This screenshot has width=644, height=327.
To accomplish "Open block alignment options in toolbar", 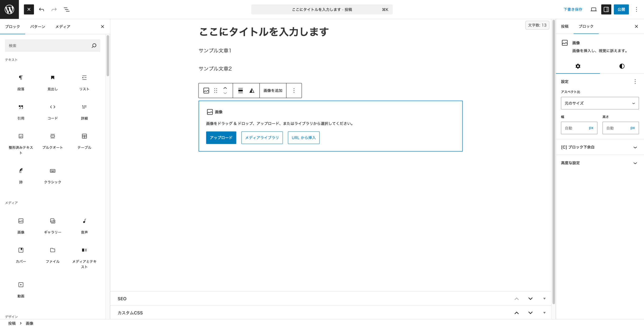I will point(240,91).
